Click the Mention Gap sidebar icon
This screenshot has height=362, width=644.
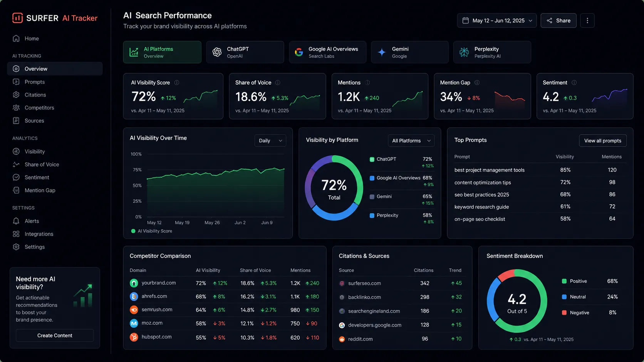(x=16, y=190)
